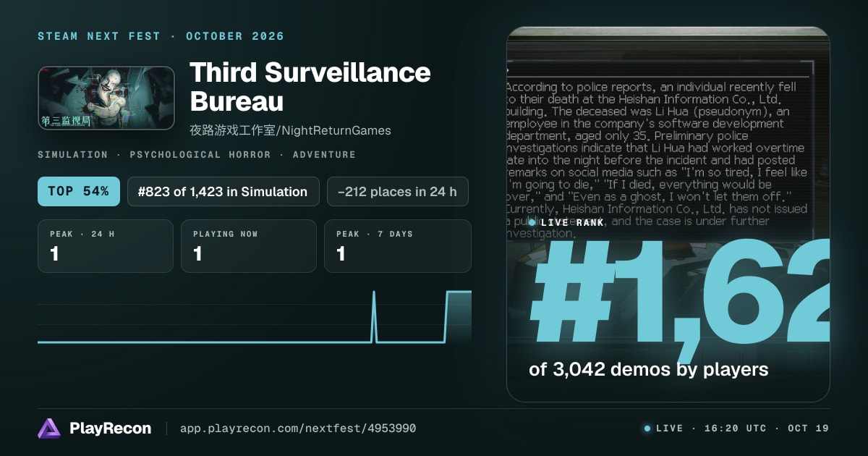Viewport: 868px width, 456px height.
Task: Click the game screenshot police report text
Action: click(657, 159)
